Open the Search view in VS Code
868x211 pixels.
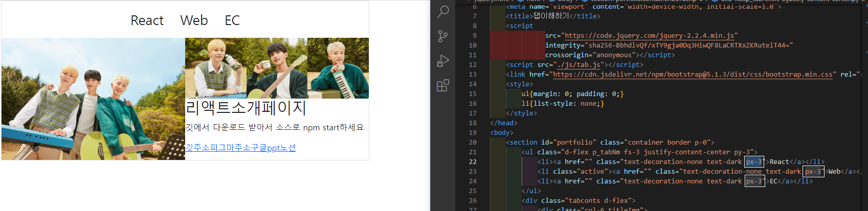coord(443,11)
